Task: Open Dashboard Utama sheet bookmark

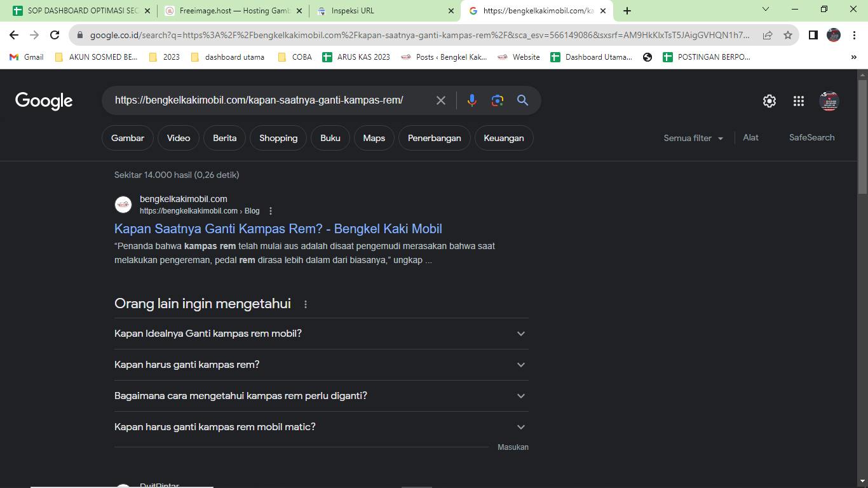Action: click(x=592, y=57)
